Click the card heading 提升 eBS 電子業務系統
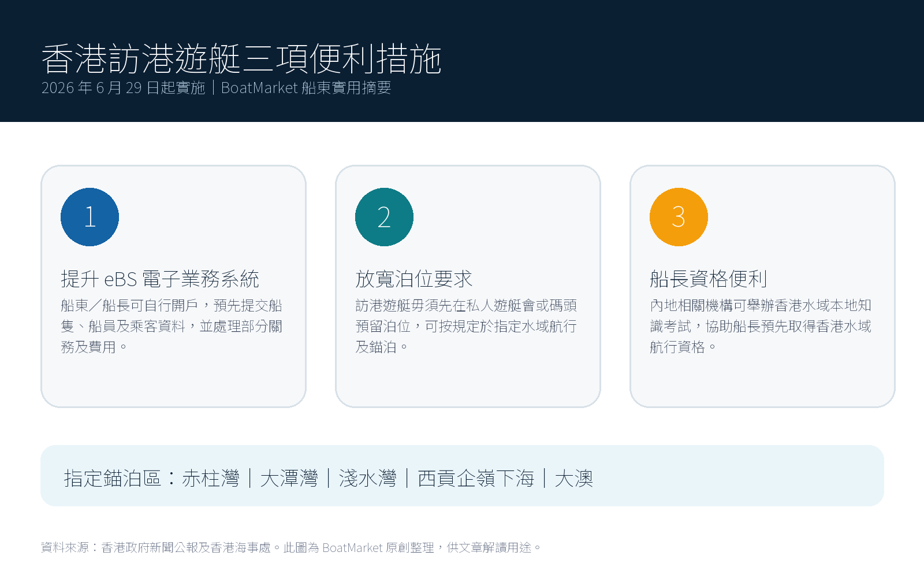 160,279
